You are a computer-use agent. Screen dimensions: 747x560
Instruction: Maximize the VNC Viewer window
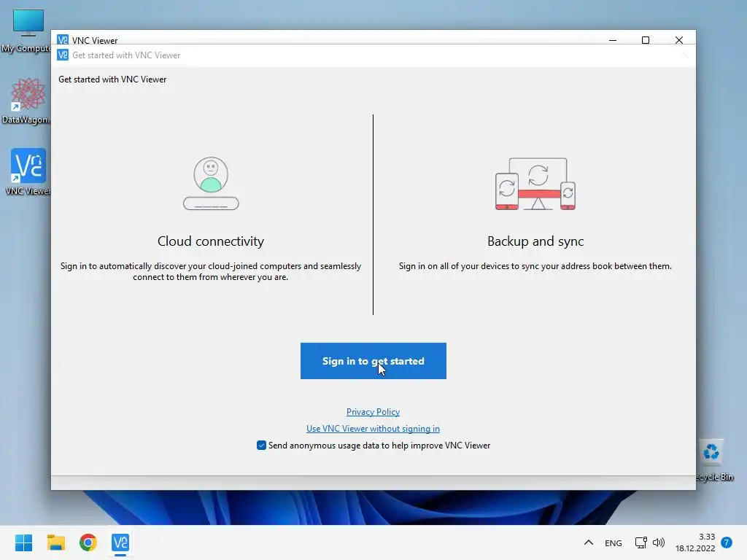646,40
